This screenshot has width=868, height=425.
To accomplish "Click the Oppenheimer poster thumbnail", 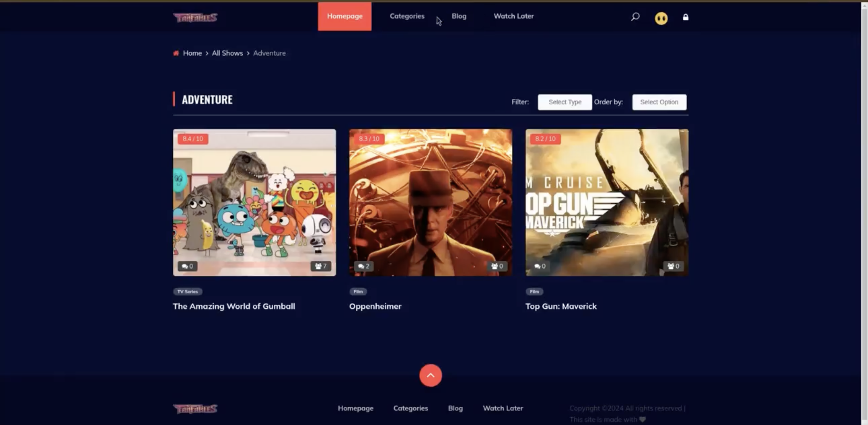I will pyautogui.click(x=431, y=202).
